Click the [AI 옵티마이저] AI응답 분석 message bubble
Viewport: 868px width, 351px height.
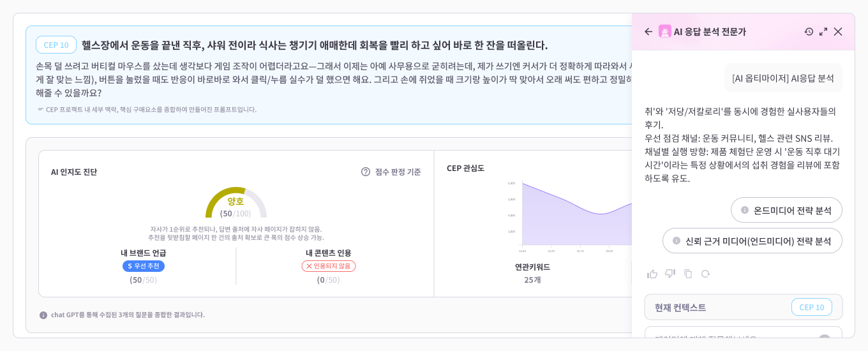[783, 78]
